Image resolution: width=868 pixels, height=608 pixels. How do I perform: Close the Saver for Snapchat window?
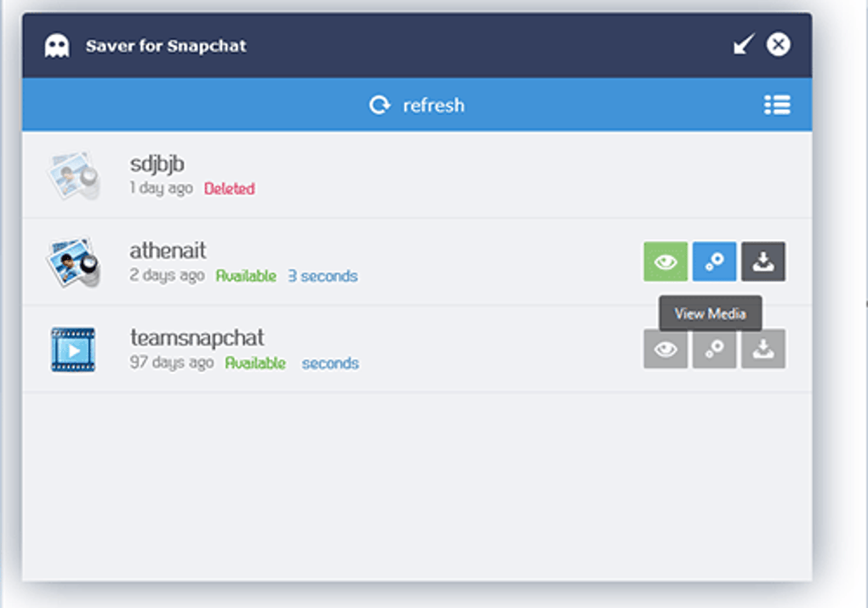coord(778,45)
